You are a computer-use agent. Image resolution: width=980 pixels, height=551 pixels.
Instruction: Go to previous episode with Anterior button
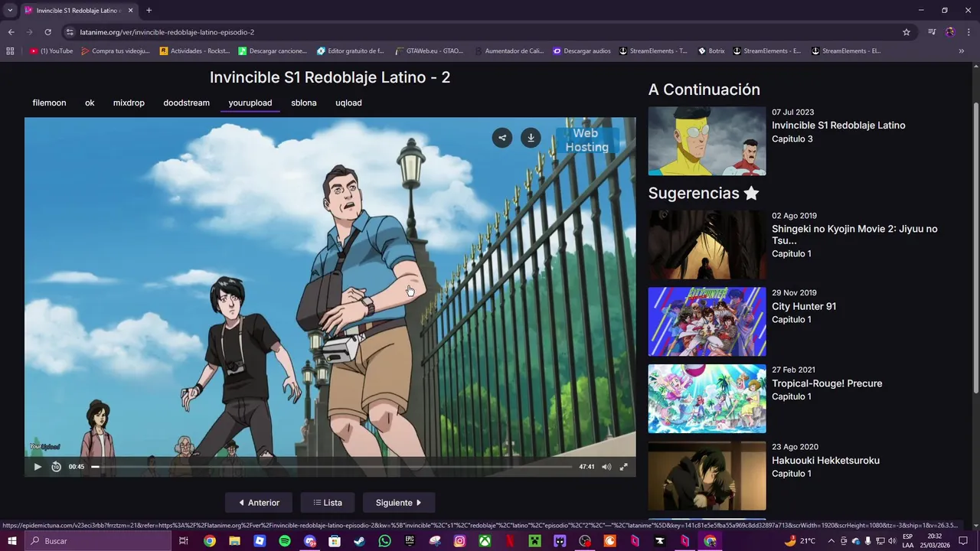pos(259,503)
